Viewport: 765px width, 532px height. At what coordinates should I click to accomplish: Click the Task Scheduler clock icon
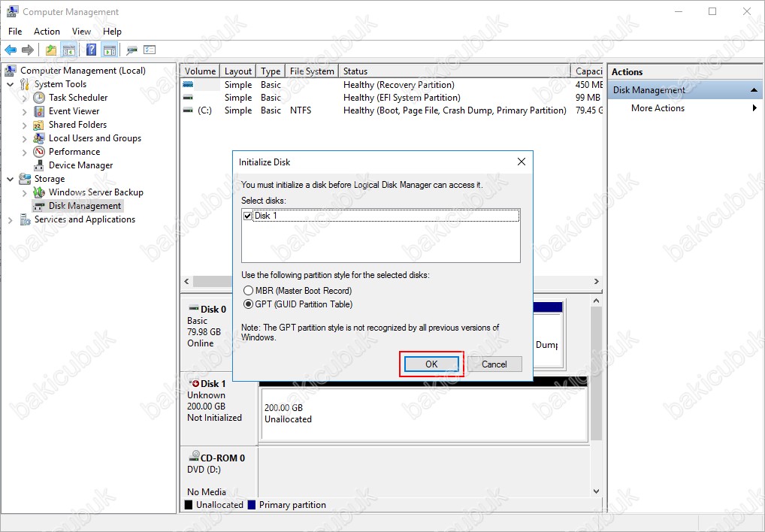pyautogui.click(x=39, y=98)
